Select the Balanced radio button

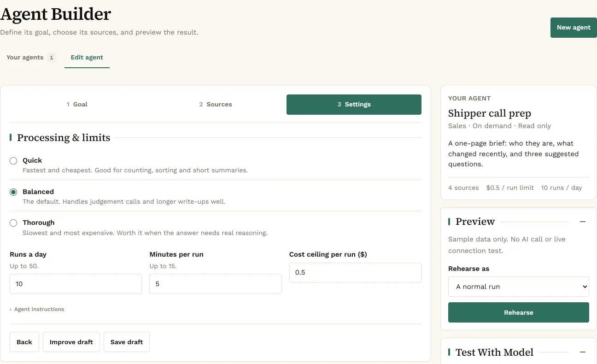click(x=13, y=192)
